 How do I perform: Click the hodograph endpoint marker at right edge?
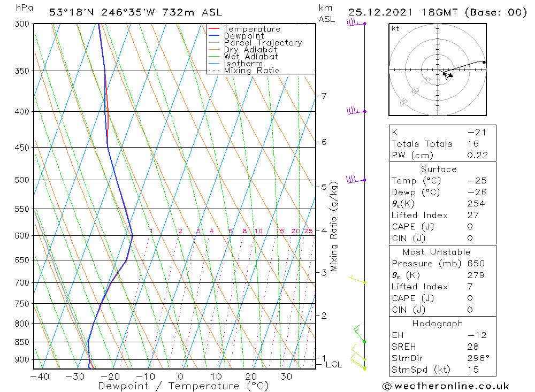[x=484, y=62]
